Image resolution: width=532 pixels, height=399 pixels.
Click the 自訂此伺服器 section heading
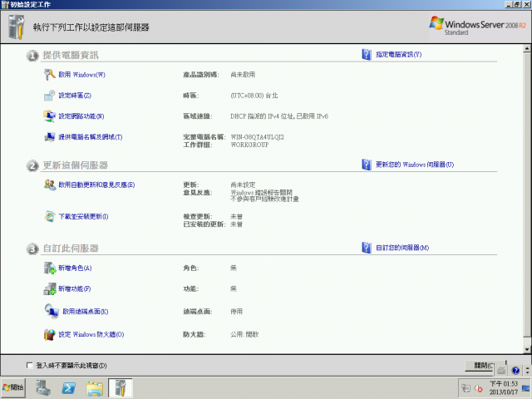coord(71,249)
